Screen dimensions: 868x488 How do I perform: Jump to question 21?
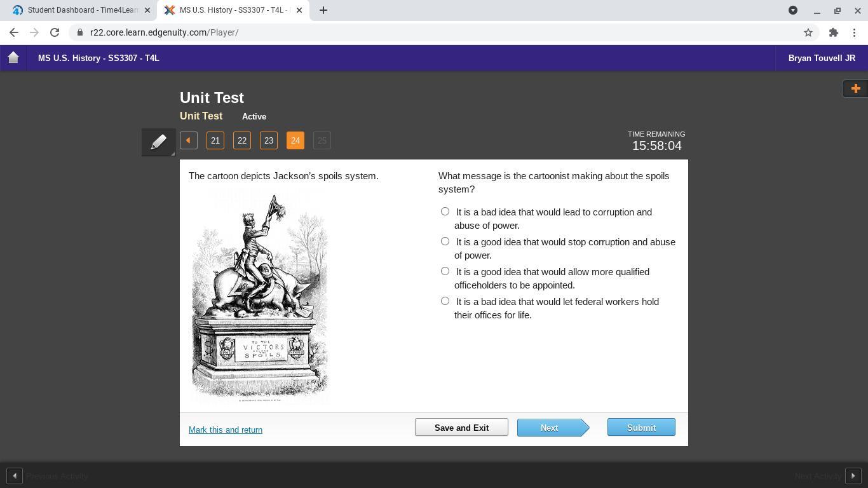pos(215,140)
